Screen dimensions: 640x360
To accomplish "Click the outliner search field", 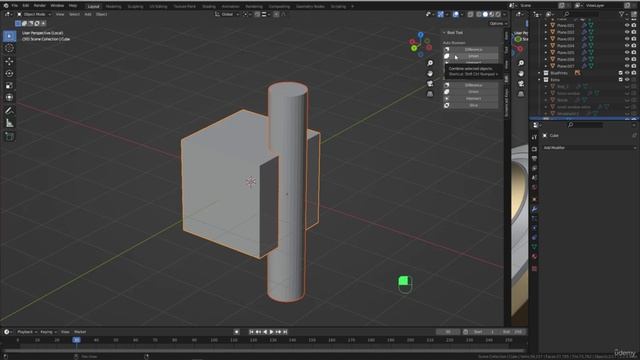I will coord(580,14).
